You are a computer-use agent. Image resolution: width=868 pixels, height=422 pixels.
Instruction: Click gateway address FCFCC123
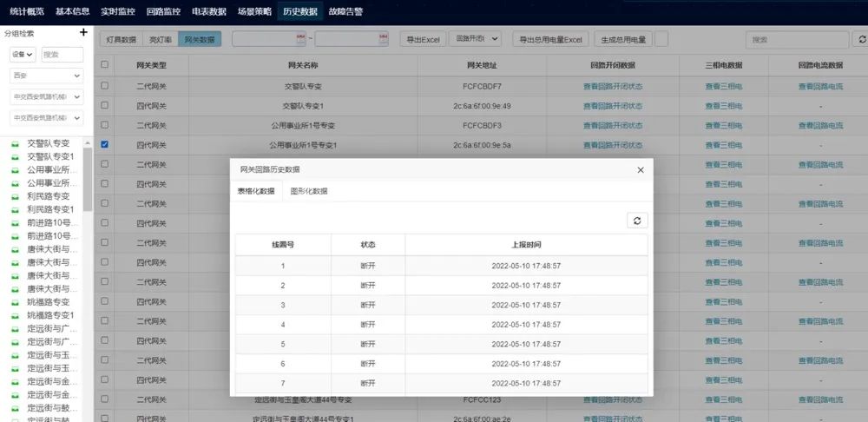[482, 399]
